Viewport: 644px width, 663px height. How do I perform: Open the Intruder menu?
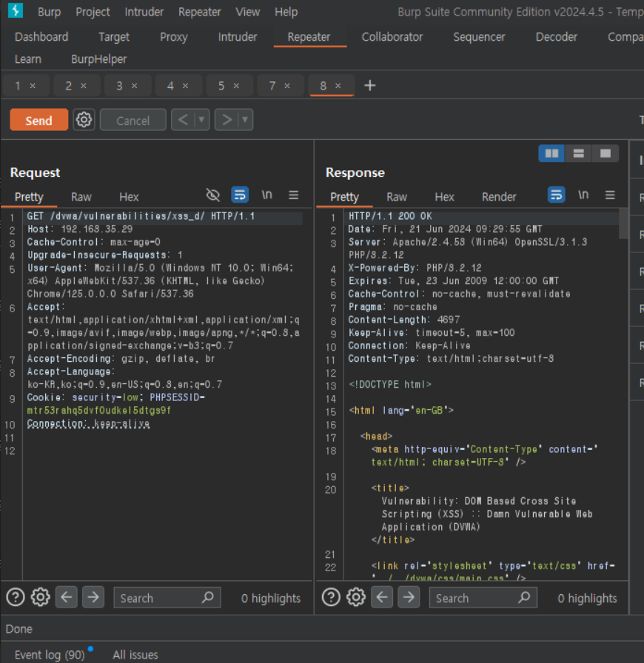144,12
